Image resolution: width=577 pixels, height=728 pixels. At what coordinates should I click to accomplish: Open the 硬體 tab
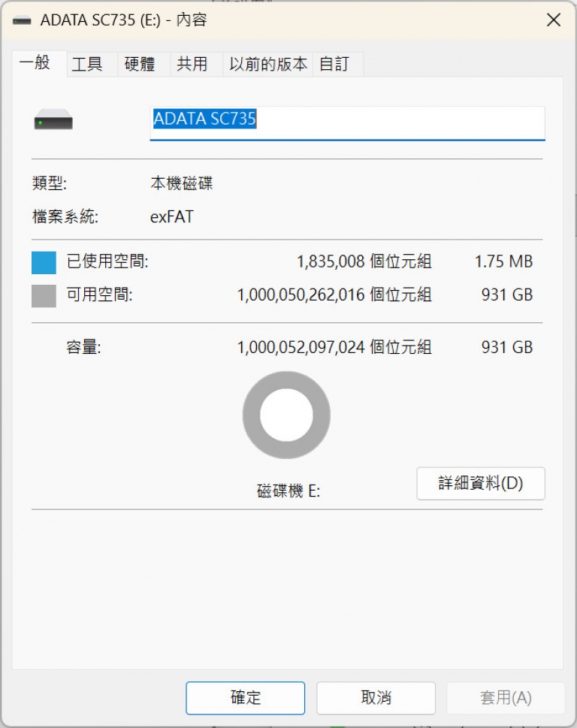(x=139, y=65)
